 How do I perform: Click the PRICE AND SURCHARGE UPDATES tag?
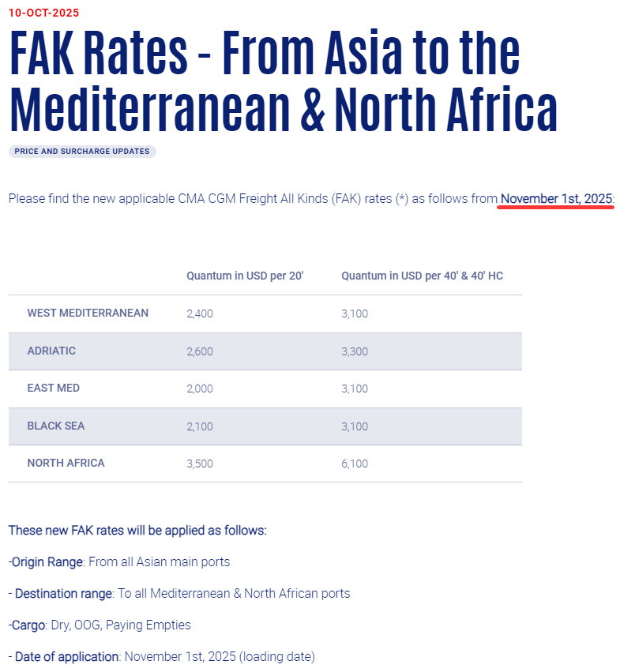(x=82, y=152)
